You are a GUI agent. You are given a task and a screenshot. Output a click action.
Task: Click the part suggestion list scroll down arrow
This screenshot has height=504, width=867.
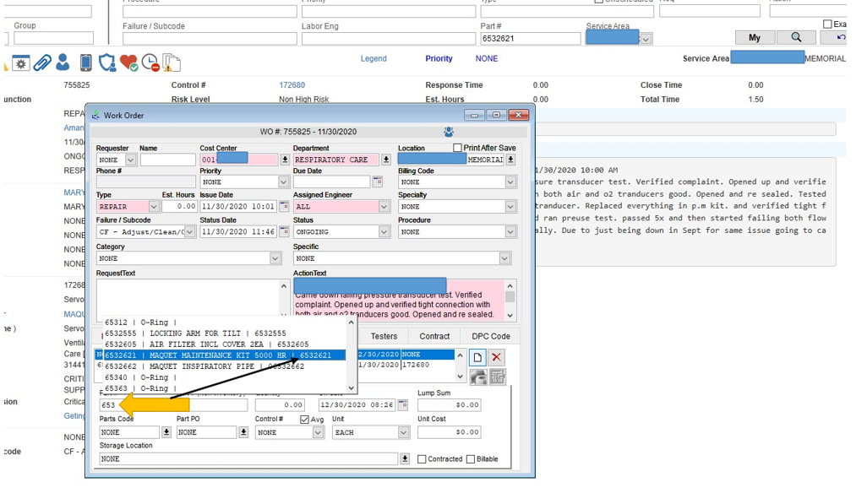[x=352, y=388]
